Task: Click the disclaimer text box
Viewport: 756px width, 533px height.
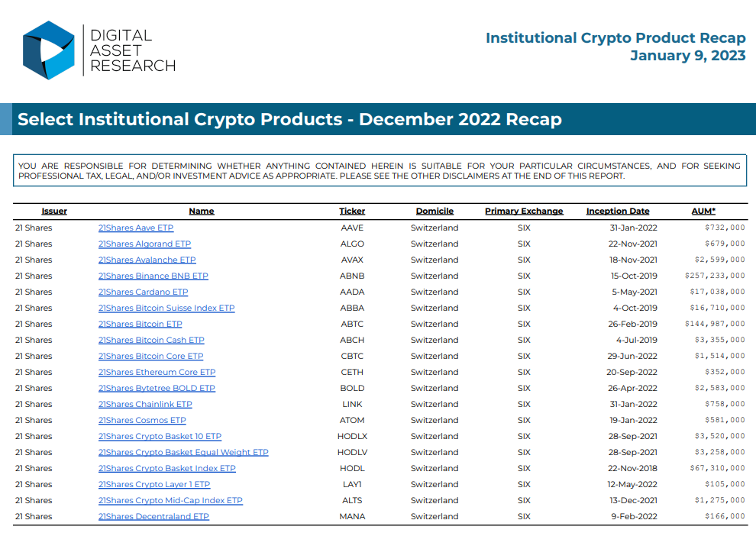Action: coord(380,170)
